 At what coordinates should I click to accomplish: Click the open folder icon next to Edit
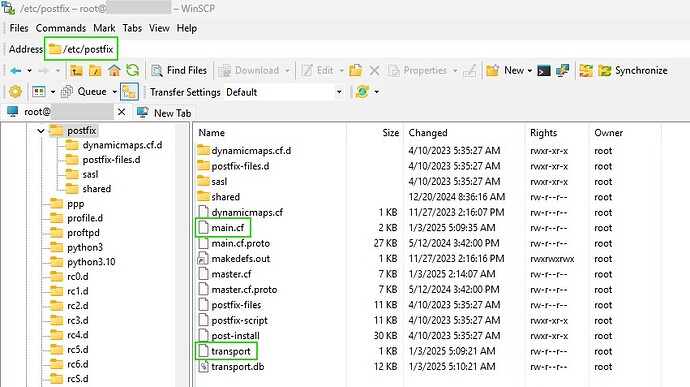tap(356, 70)
